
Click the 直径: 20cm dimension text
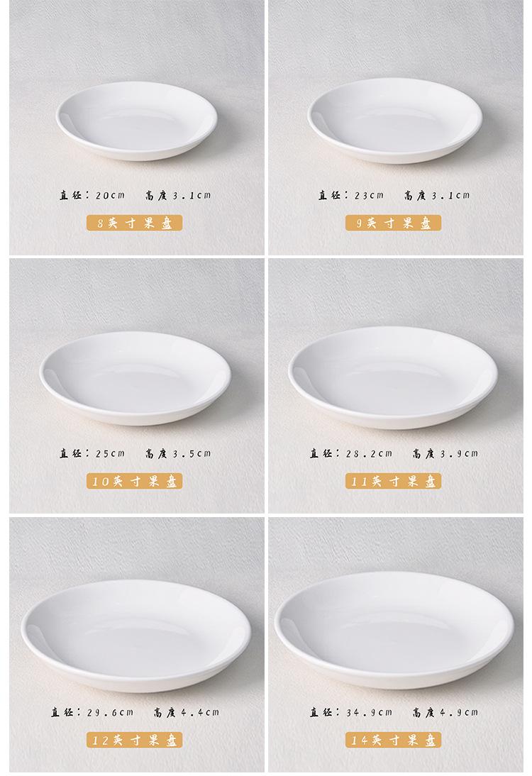click(x=92, y=195)
